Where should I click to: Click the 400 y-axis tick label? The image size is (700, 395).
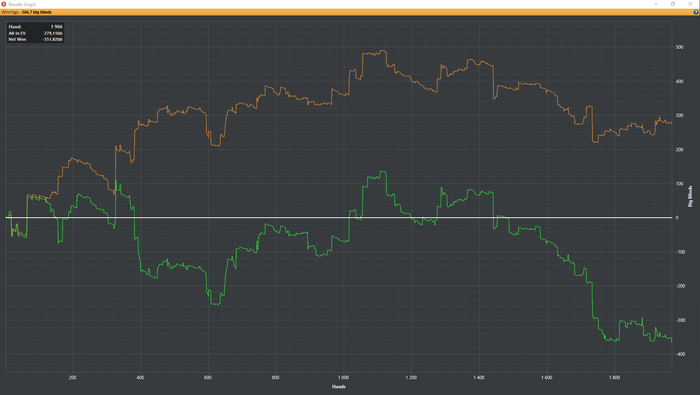[679, 81]
